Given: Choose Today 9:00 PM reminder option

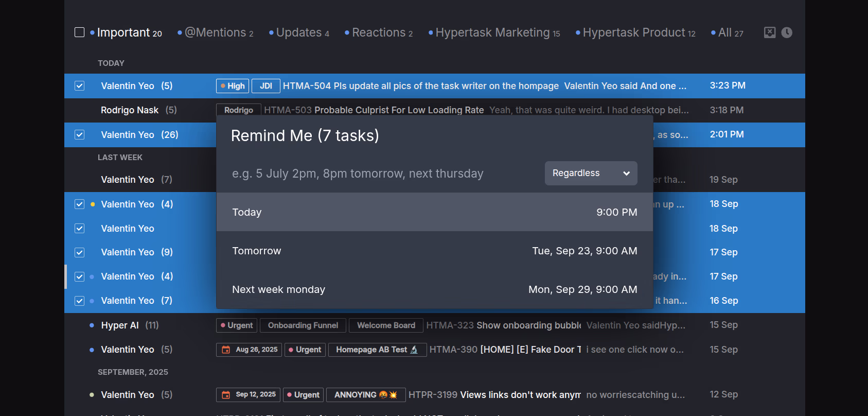Looking at the screenshot, I should 435,212.
